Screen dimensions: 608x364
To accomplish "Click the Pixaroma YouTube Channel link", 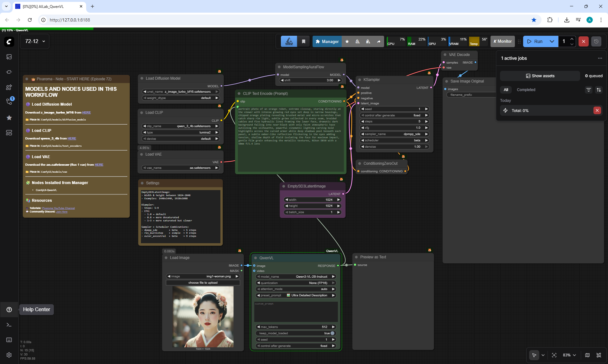I will (58, 208).
